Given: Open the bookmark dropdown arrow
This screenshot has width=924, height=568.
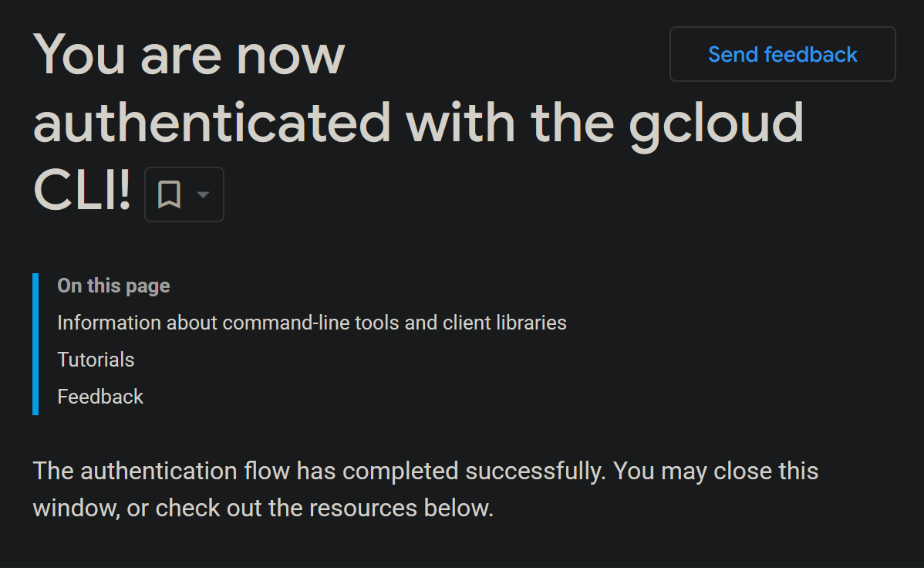Looking at the screenshot, I should click(x=203, y=194).
